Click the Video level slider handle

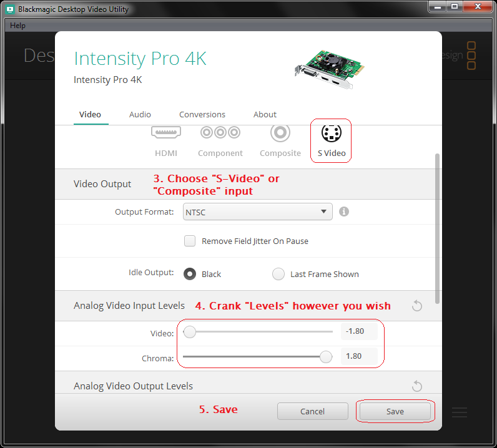[x=190, y=332]
